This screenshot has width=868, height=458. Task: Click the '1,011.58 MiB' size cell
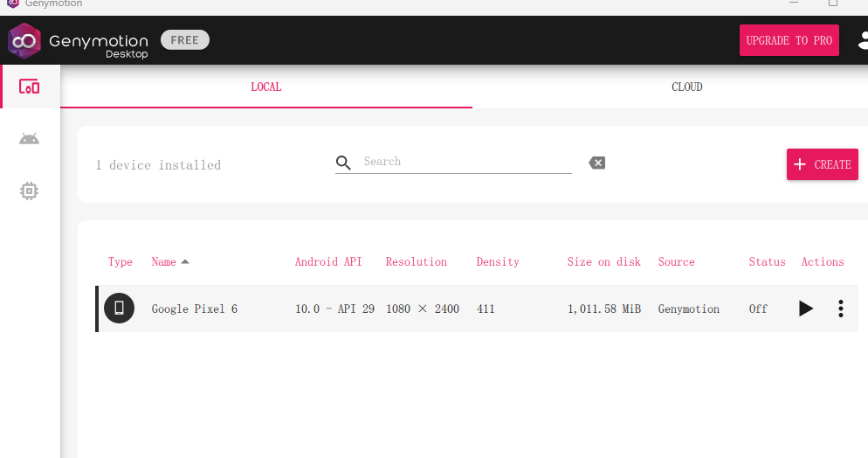(x=604, y=309)
